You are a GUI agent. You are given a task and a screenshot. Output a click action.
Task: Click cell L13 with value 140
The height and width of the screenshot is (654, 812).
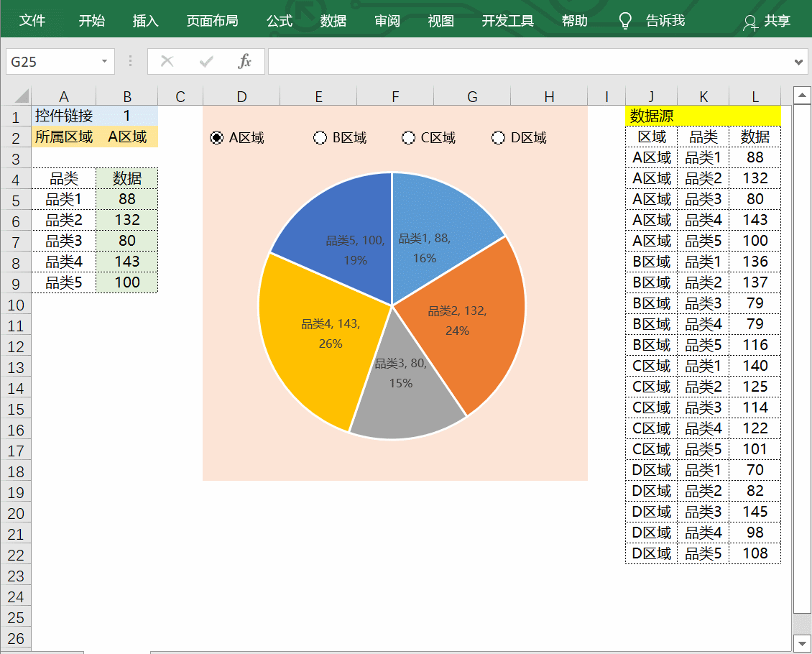coord(755,366)
